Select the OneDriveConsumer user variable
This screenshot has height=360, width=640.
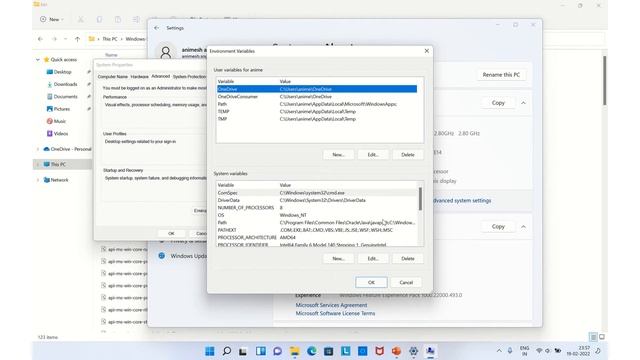[317, 97]
